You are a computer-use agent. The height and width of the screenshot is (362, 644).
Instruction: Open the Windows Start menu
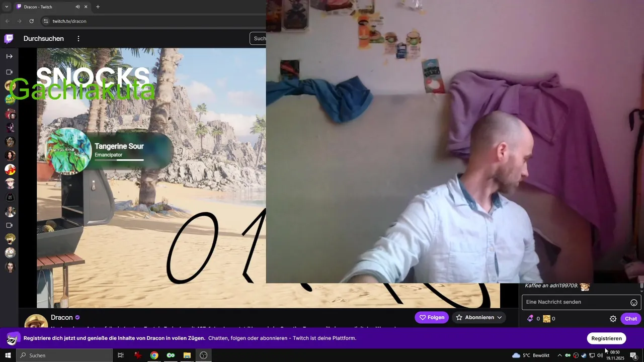8,355
